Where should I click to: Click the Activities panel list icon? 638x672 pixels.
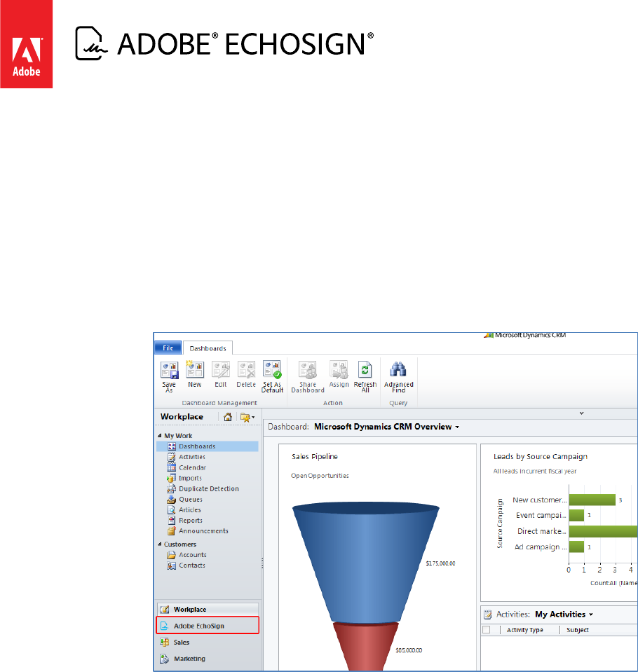click(x=487, y=614)
